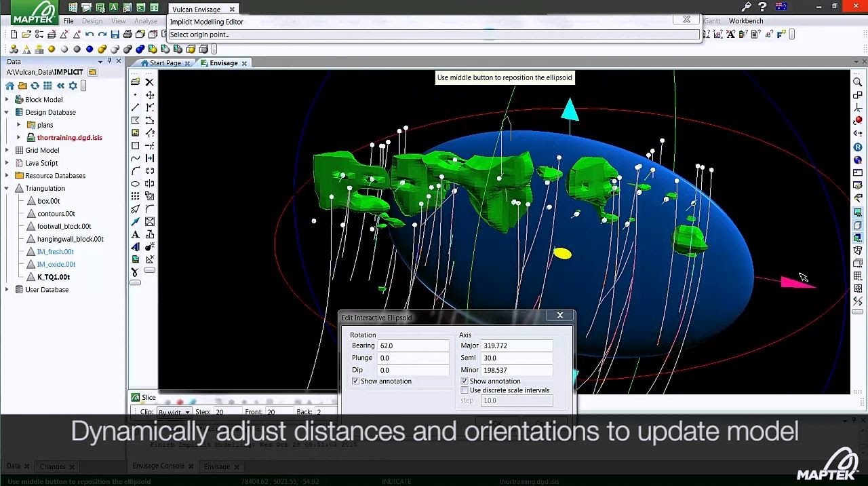Select the dark blue sphere icon
868x486 pixels.
(90, 49)
